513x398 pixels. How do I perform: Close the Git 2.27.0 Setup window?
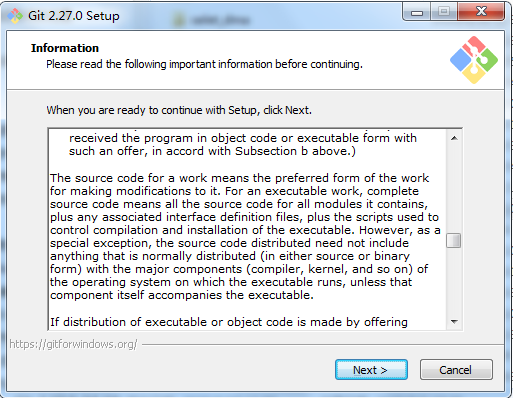(481, 12)
